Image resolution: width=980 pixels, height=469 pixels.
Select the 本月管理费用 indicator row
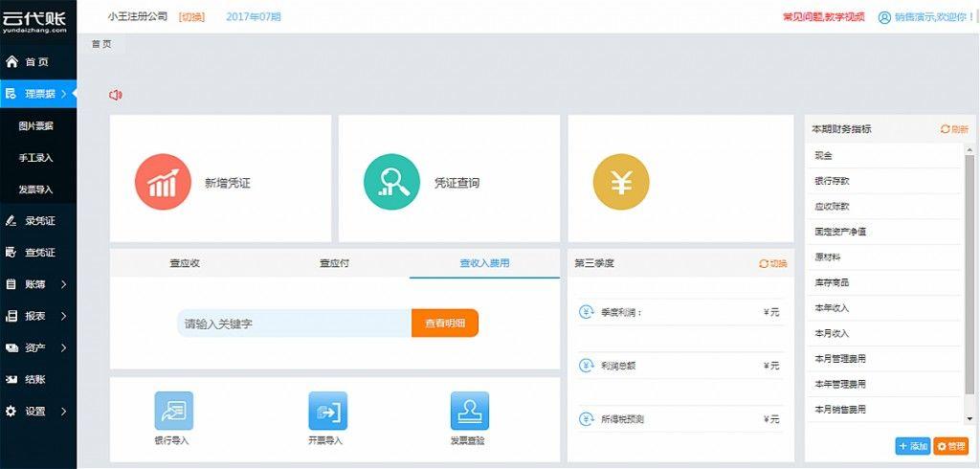tap(885, 359)
